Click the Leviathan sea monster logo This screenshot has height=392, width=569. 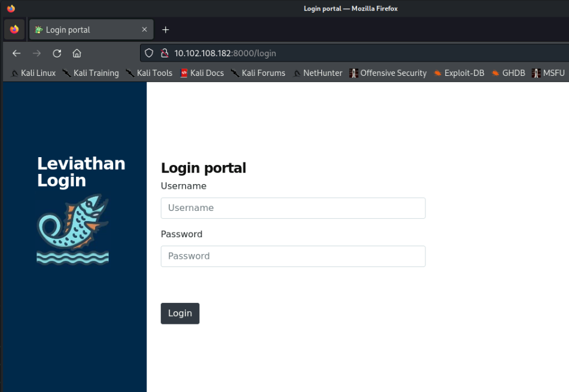coord(73,228)
